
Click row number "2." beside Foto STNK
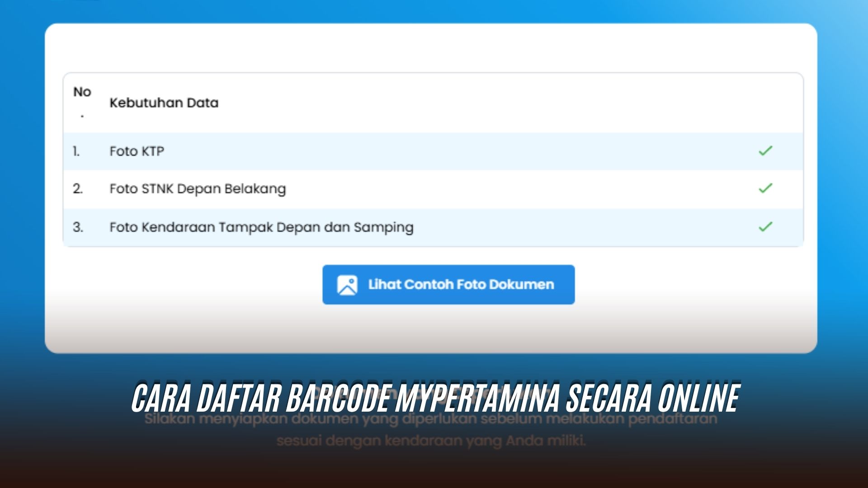78,189
